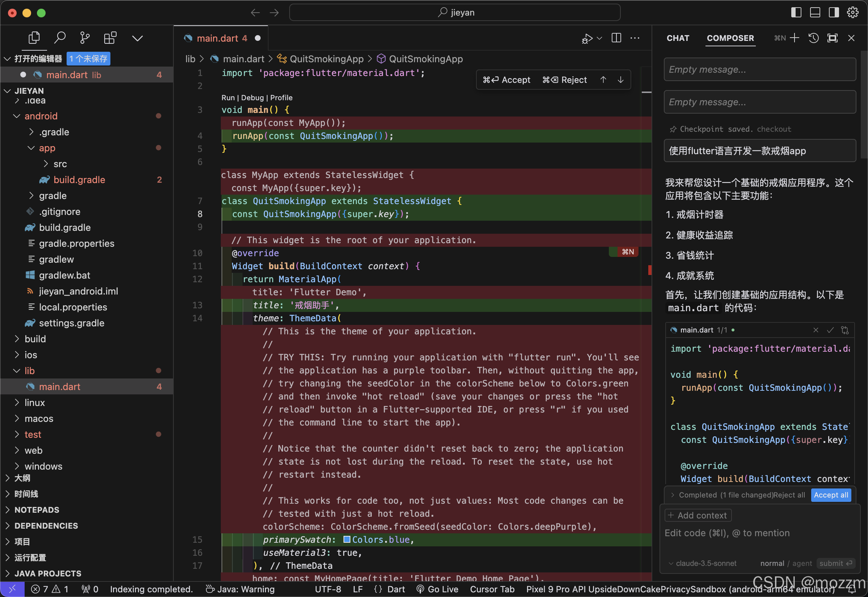Image resolution: width=868 pixels, height=597 pixels.
Task: Click the Accept all button
Action: pos(831,495)
